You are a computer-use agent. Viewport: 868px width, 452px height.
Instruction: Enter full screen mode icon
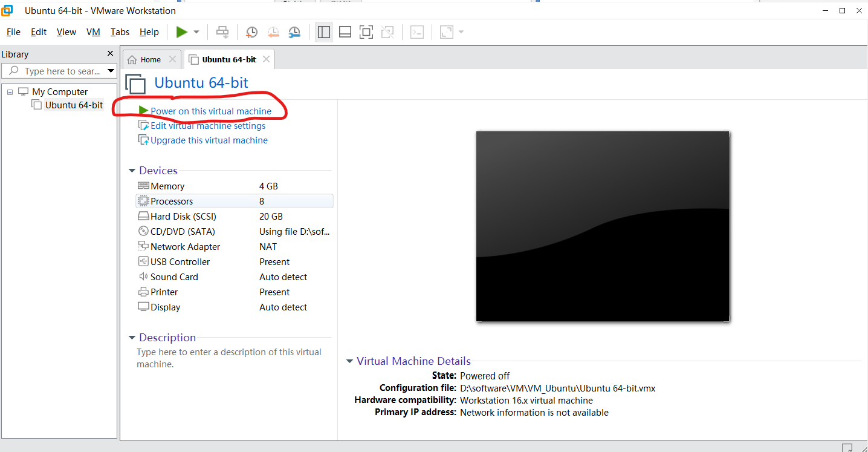[366, 32]
